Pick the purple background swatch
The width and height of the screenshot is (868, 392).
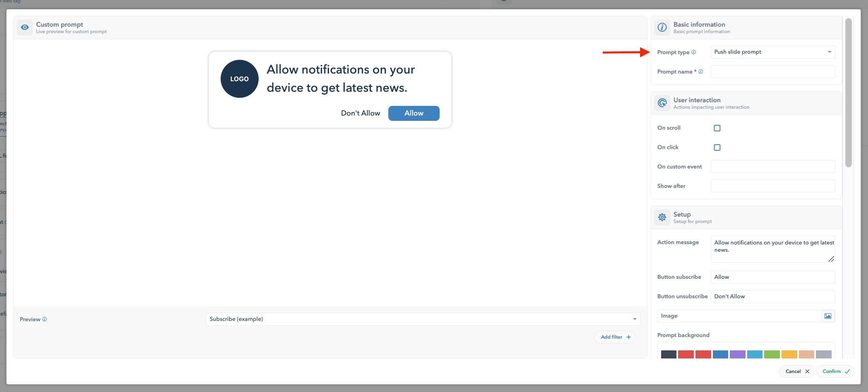[737, 354]
